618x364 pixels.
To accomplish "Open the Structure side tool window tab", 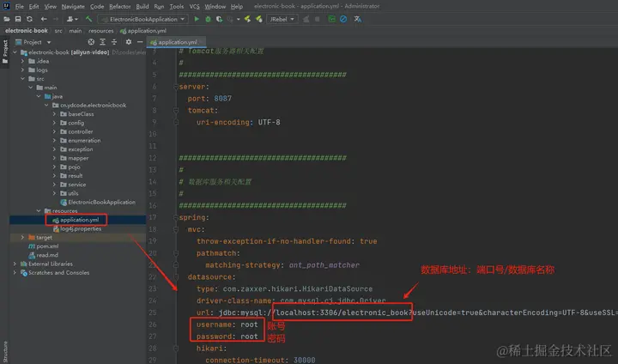I will (5, 352).
